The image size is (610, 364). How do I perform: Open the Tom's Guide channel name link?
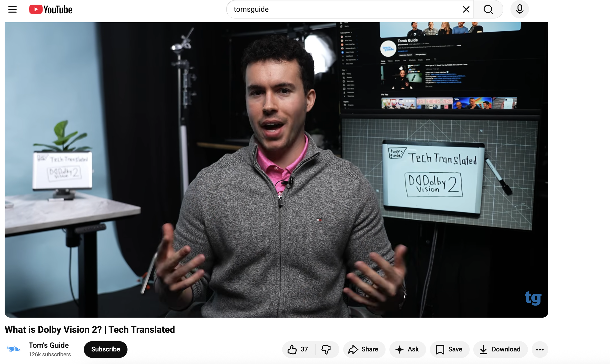(x=48, y=345)
